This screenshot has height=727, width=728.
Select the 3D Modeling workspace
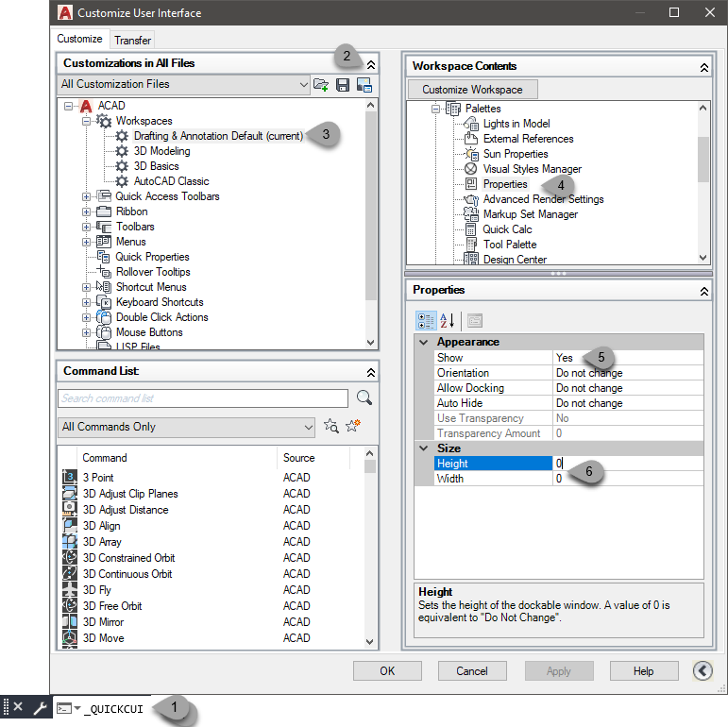click(x=161, y=151)
